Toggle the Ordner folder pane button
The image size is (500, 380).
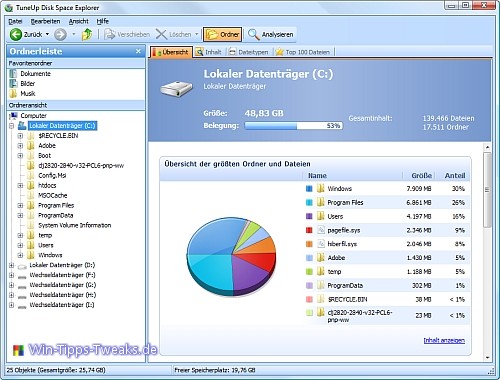click(x=222, y=34)
